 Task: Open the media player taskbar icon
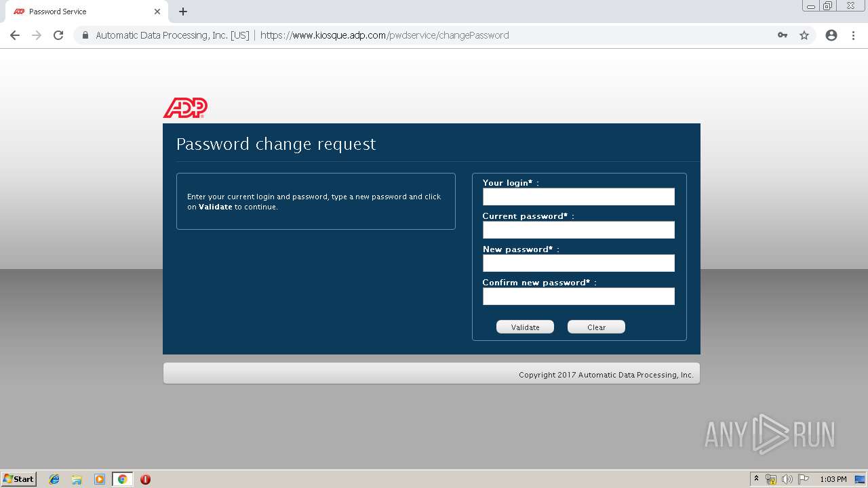coord(100,479)
